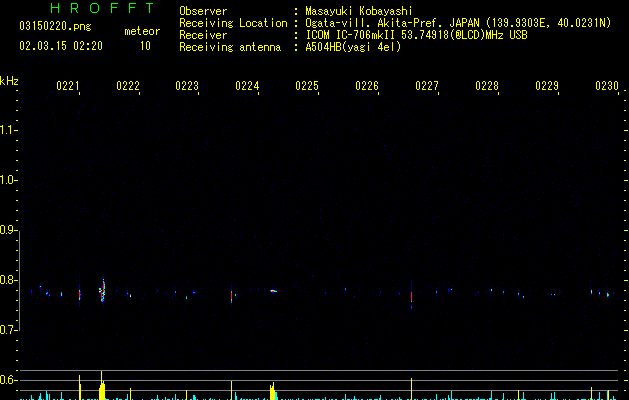Click the 'Observer' field label
This screenshot has width=629, height=400.
coord(203,11)
